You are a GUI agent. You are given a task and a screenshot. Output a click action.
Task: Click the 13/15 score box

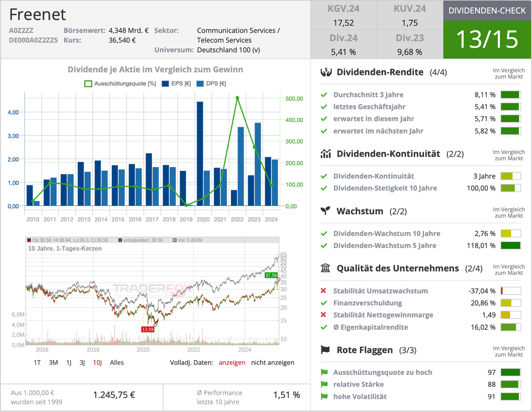487,39
